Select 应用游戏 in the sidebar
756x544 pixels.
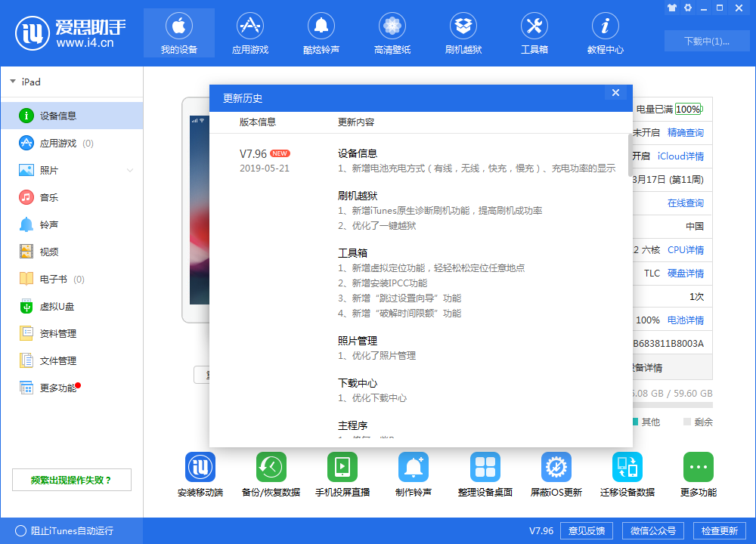point(72,143)
